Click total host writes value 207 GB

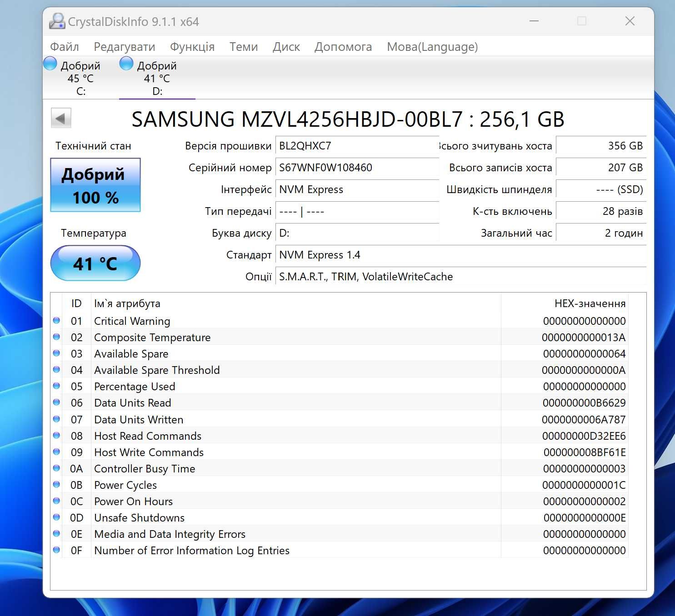click(x=601, y=168)
